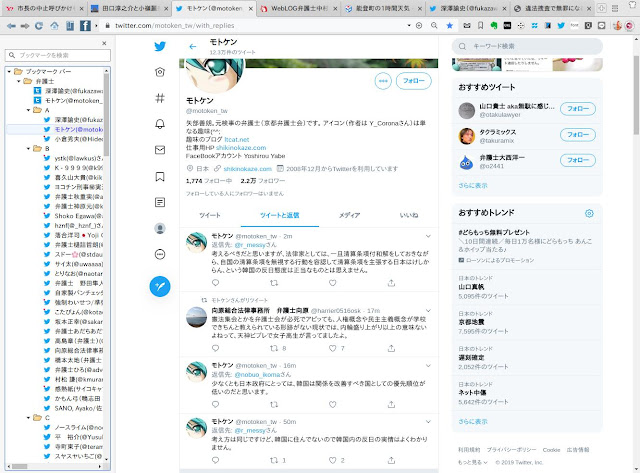The image size is (640, 473).
Task: Click the browser address bar URL
Action: pos(175,26)
